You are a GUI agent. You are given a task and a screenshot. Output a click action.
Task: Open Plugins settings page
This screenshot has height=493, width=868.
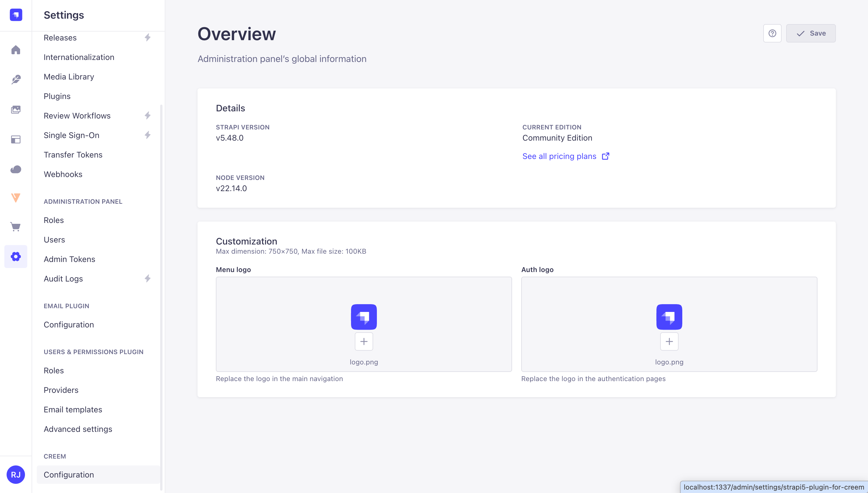point(57,96)
